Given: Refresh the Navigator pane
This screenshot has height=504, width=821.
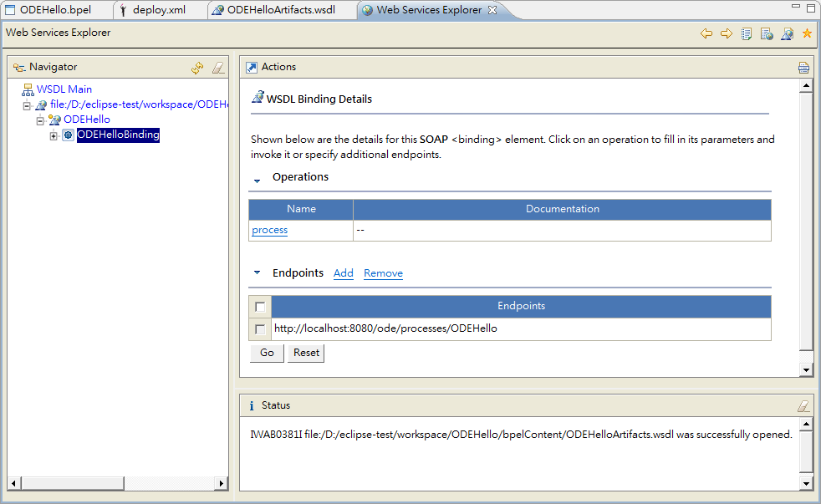Looking at the screenshot, I should click(x=197, y=68).
